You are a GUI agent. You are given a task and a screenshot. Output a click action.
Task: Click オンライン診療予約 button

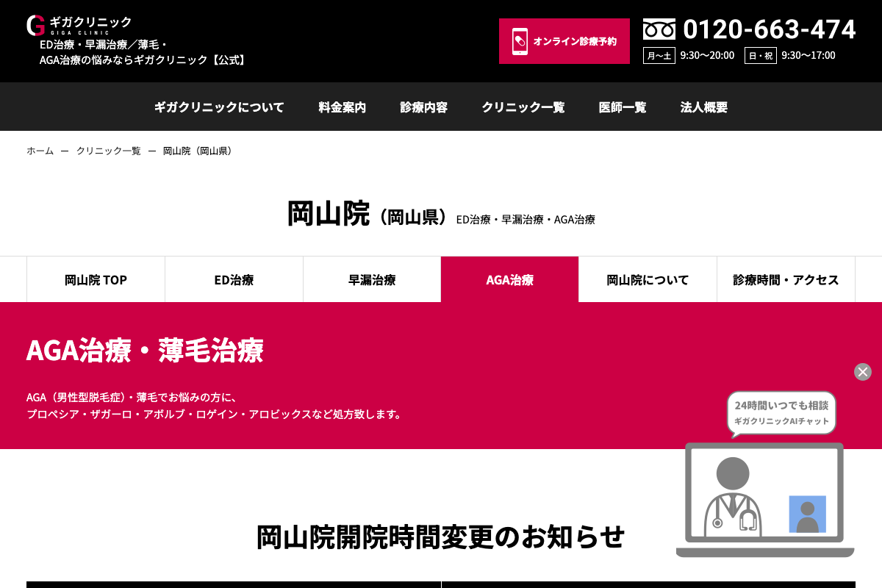click(564, 41)
